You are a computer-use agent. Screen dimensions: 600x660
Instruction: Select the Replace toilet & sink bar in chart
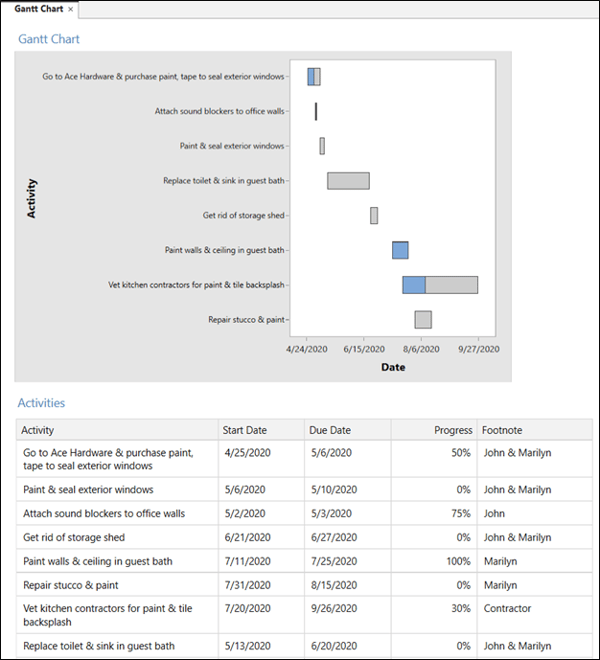click(x=348, y=181)
